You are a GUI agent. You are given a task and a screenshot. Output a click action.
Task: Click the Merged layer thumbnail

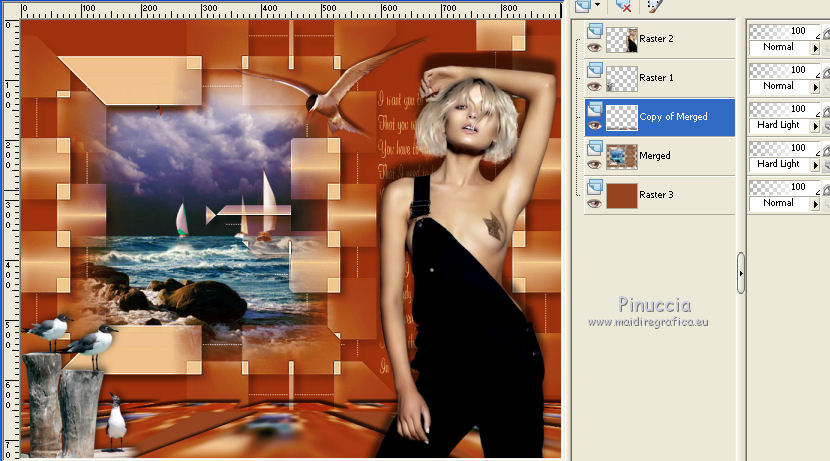tap(621, 157)
